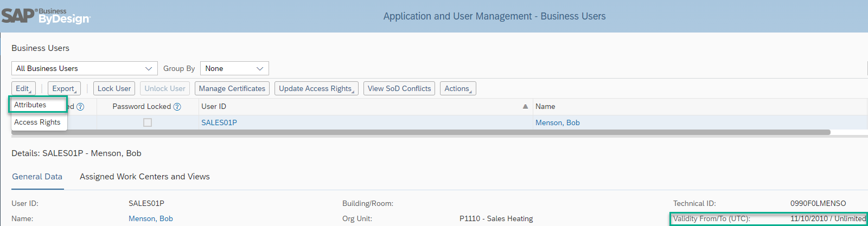Open the SALES01P user ID link
Image resolution: width=868 pixels, height=226 pixels.
[x=219, y=122]
